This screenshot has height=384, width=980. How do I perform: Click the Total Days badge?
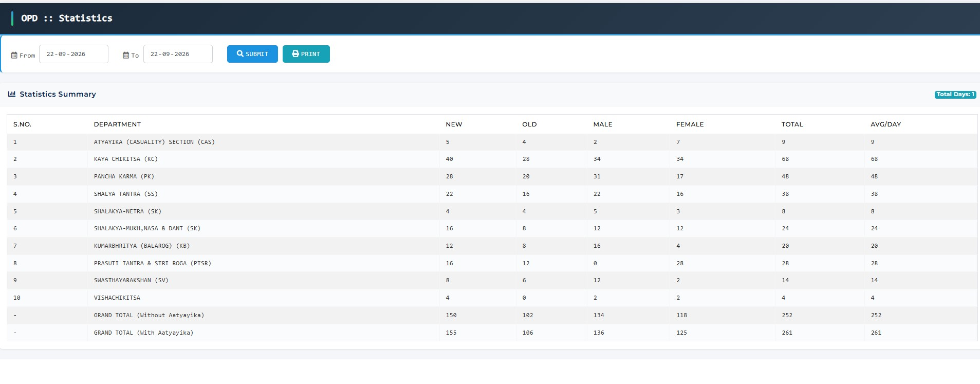click(x=955, y=95)
